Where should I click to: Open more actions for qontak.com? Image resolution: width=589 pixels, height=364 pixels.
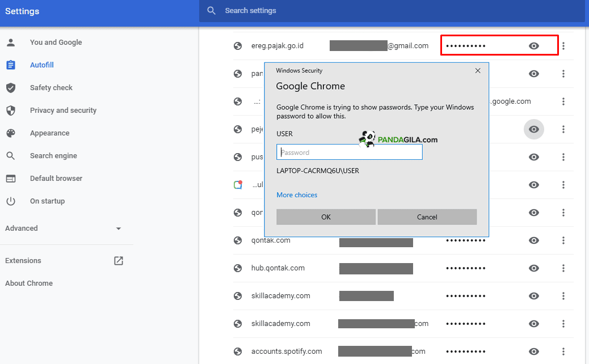tap(563, 240)
